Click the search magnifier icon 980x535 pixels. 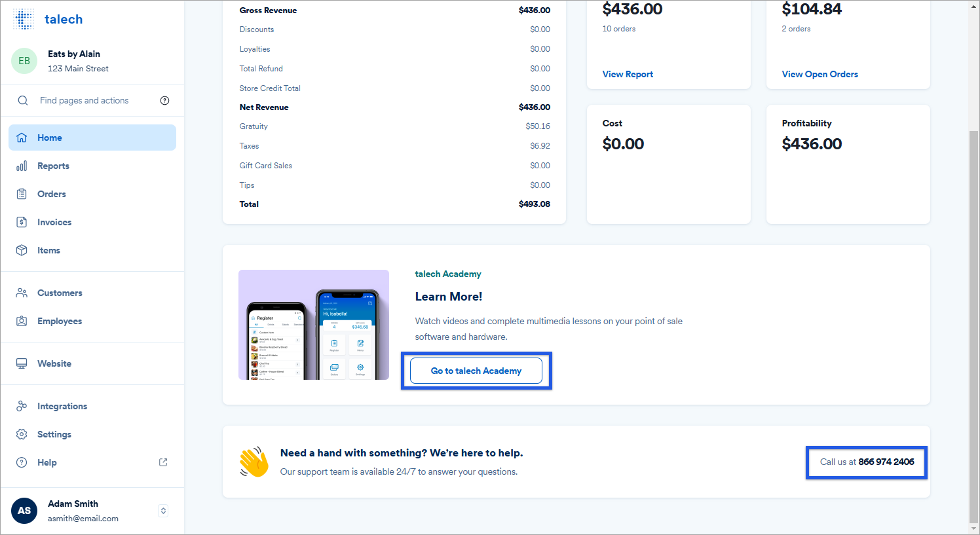click(x=23, y=100)
